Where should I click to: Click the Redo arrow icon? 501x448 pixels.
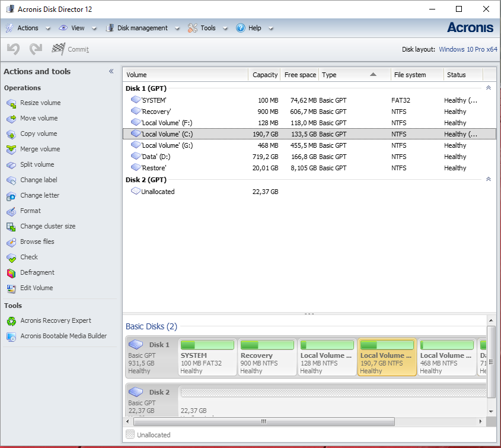click(36, 49)
